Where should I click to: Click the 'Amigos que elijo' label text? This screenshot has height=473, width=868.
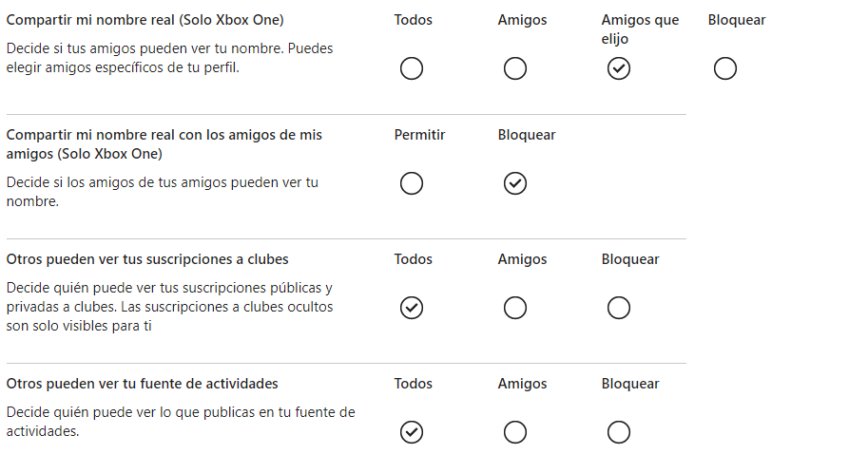point(640,29)
